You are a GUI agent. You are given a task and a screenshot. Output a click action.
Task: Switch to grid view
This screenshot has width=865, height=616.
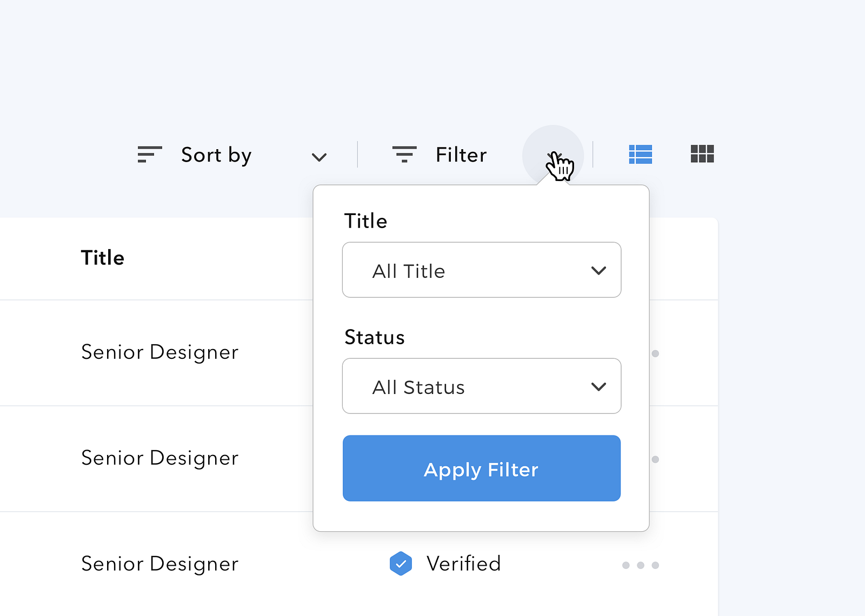pos(702,154)
